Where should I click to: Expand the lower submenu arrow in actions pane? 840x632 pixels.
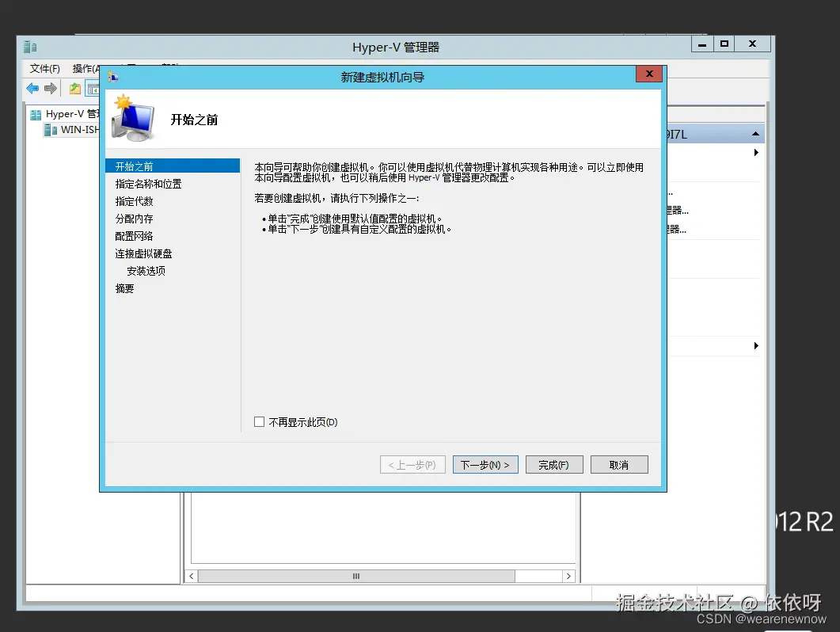point(756,346)
